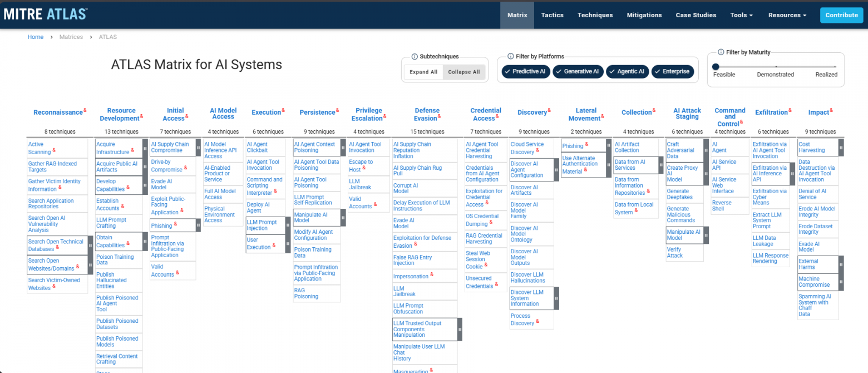
Task: Open the Tools dropdown menu
Action: point(742,15)
